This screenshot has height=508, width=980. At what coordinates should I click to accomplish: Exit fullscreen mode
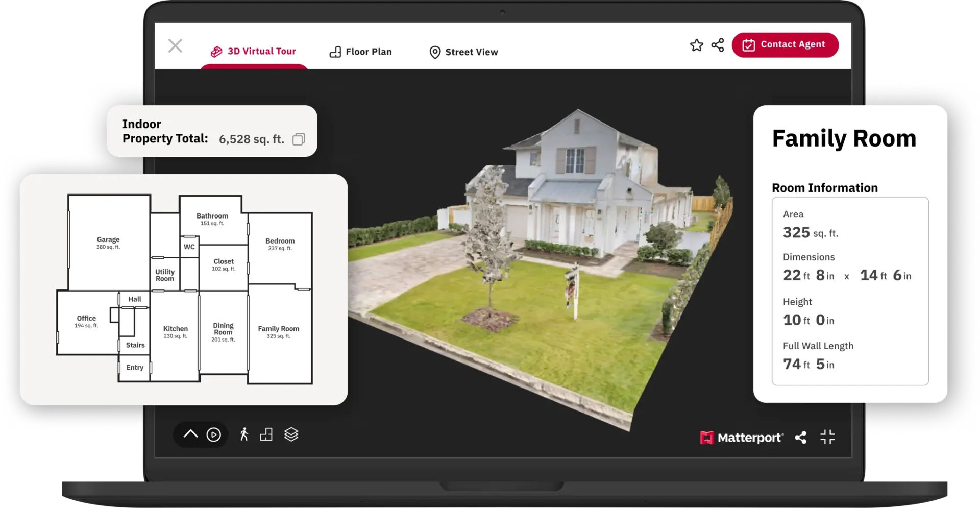click(x=827, y=437)
